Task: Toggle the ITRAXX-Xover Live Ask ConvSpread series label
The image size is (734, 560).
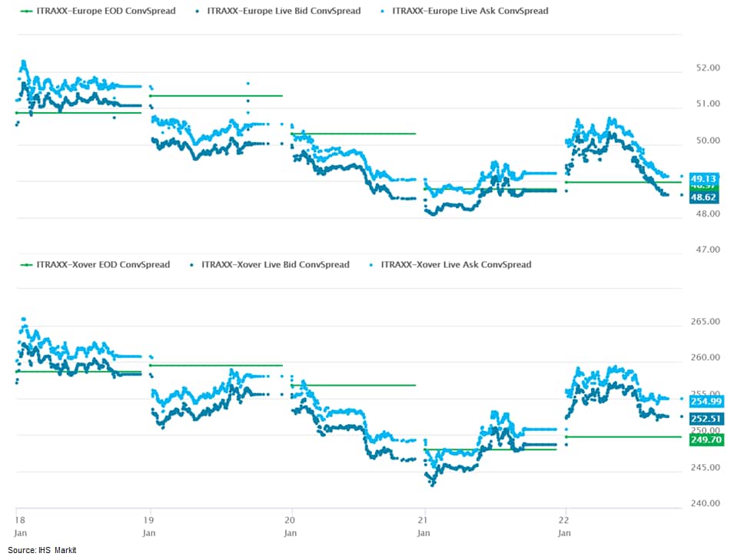Action: pyautogui.click(x=457, y=265)
